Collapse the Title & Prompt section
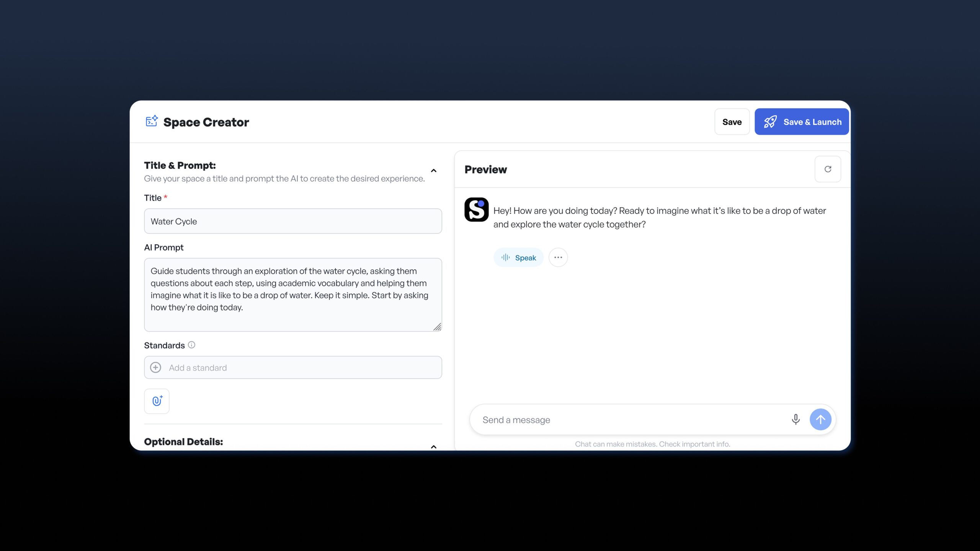Viewport: 980px width, 551px height. tap(433, 171)
